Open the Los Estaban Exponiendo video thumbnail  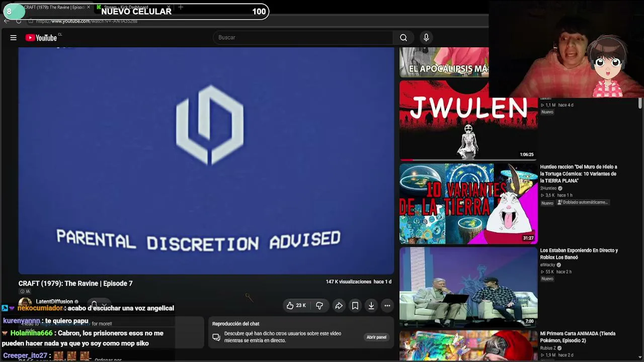point(468,287)
